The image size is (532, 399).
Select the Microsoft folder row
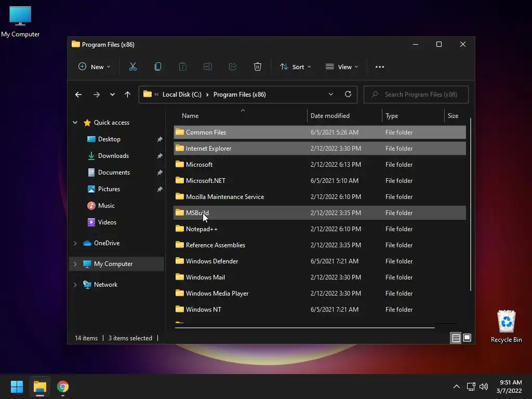pos(320,165)
